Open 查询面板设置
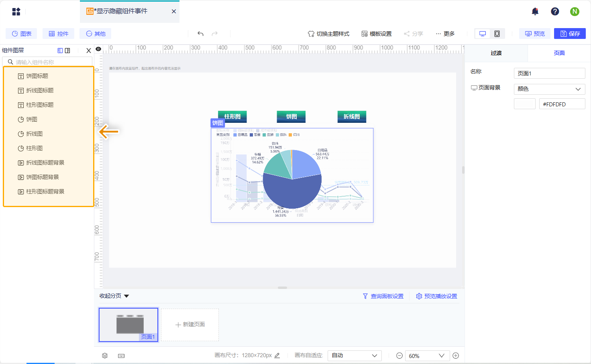 tap(383, 296)
